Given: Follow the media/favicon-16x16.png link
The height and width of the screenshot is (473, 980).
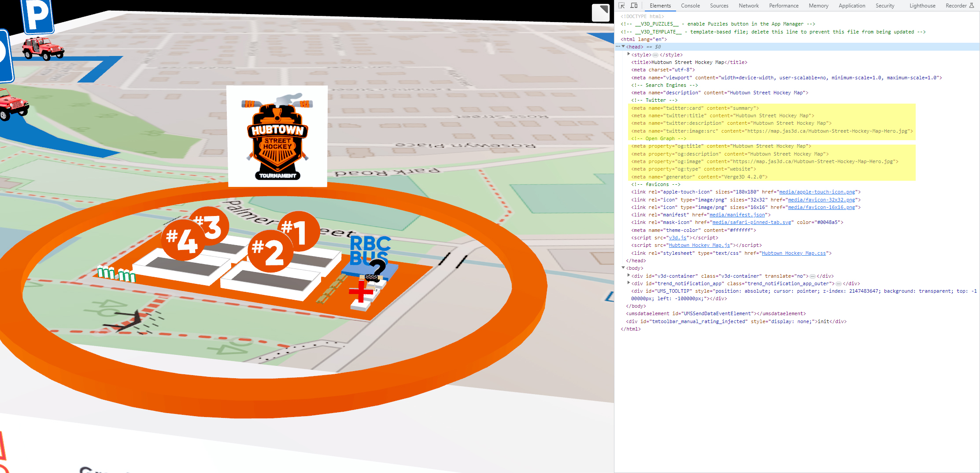Looking at the screenshot, I should tap(821, 207).
